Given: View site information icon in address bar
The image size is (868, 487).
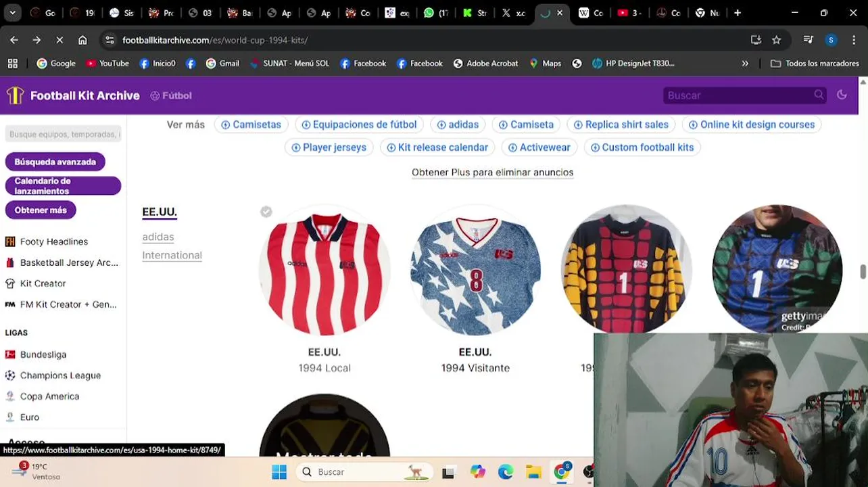Looking at the screenshot, I should tap(110, 40).
